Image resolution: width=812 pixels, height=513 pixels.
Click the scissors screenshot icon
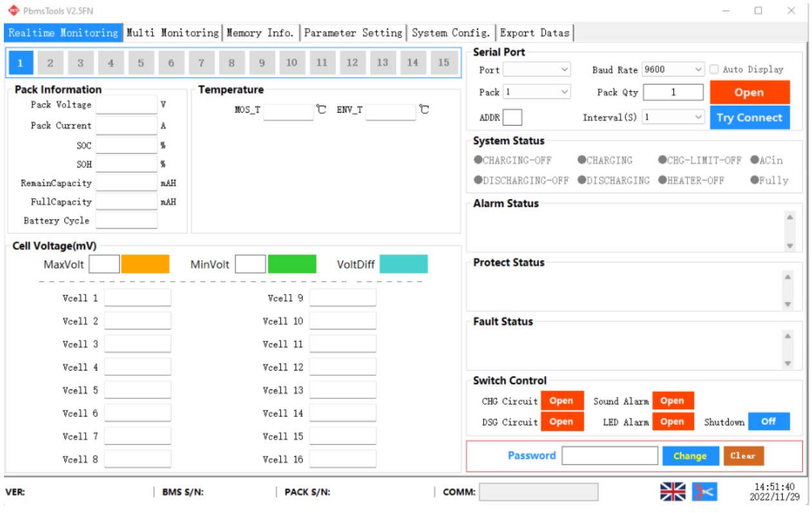click(x=704, y=491)
